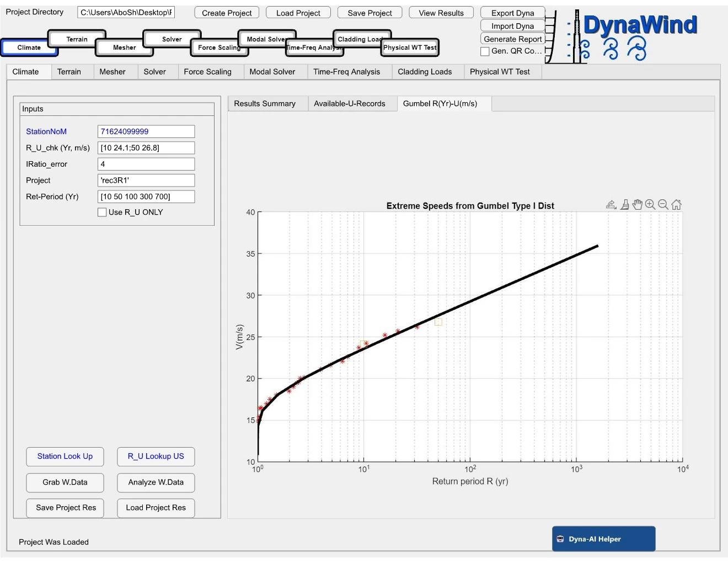Click the Export Dyna button
The image size is (728, 563).
(512, 13)
